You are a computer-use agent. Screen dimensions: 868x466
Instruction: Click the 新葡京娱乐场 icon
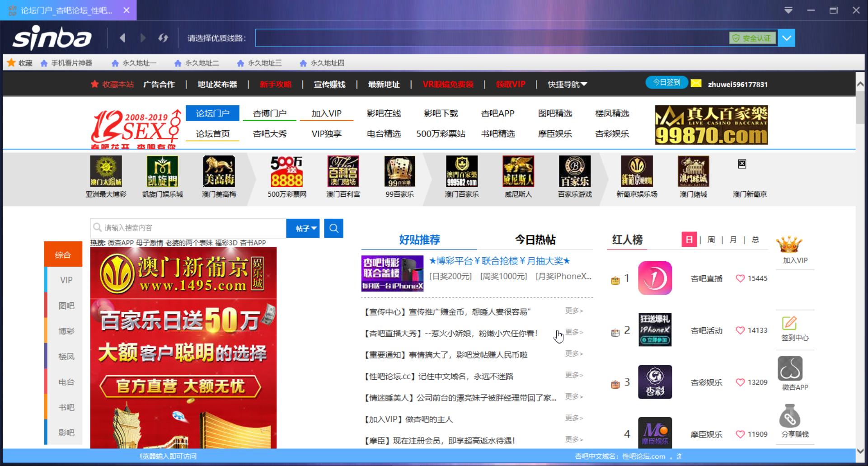coord(637,172)
